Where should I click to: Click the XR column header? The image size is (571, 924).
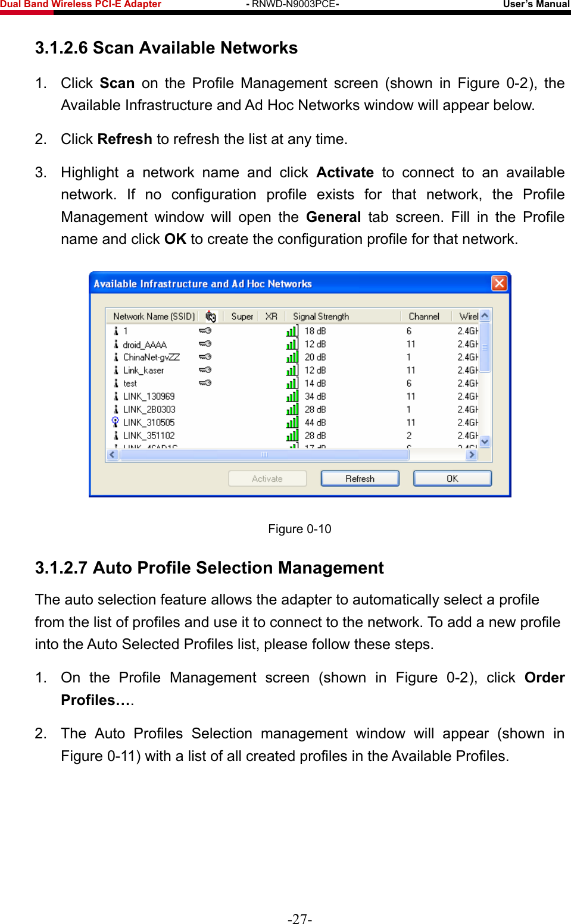[x=272, y=317]
